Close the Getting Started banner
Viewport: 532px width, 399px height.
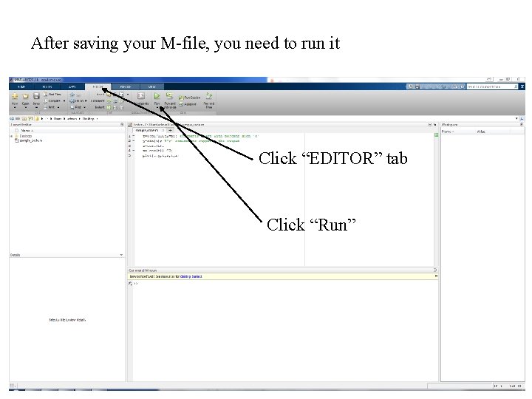tap(436, 276)
